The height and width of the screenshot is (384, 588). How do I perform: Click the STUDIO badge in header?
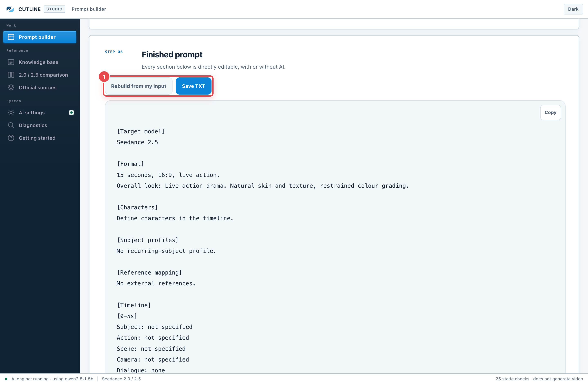54,9
